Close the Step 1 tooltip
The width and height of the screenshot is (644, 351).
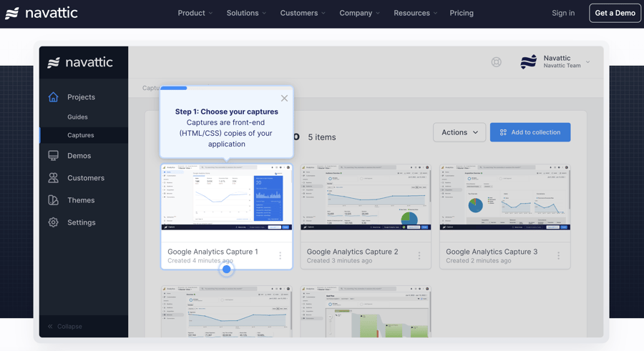(x=284, y=98)
